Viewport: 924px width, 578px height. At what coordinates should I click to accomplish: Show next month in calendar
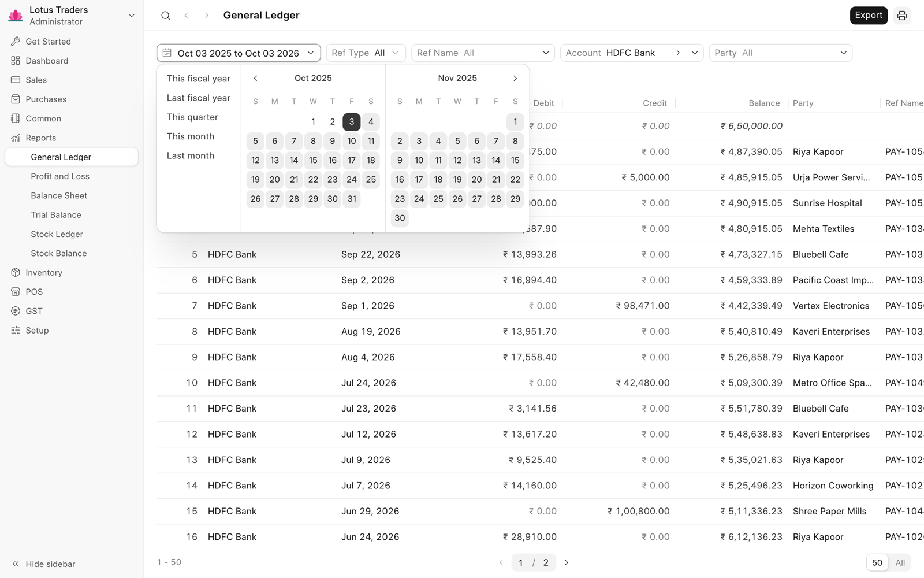click(515, 79)
